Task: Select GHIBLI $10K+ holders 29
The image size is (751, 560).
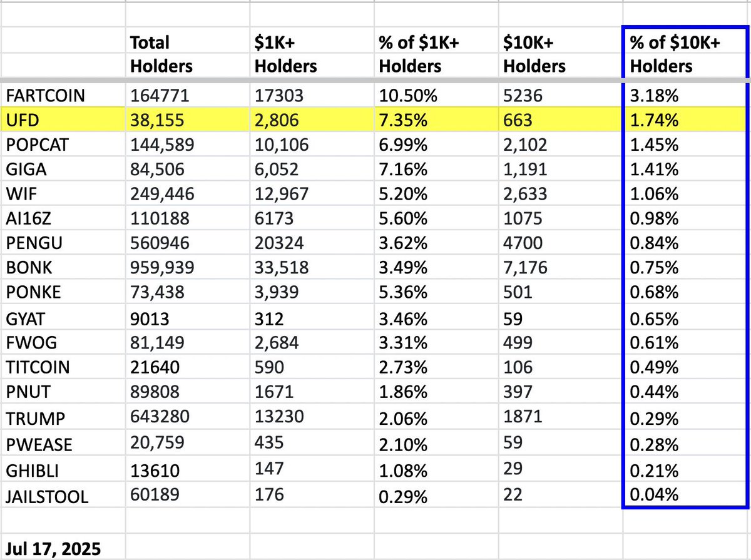Action: coord(512,467)
